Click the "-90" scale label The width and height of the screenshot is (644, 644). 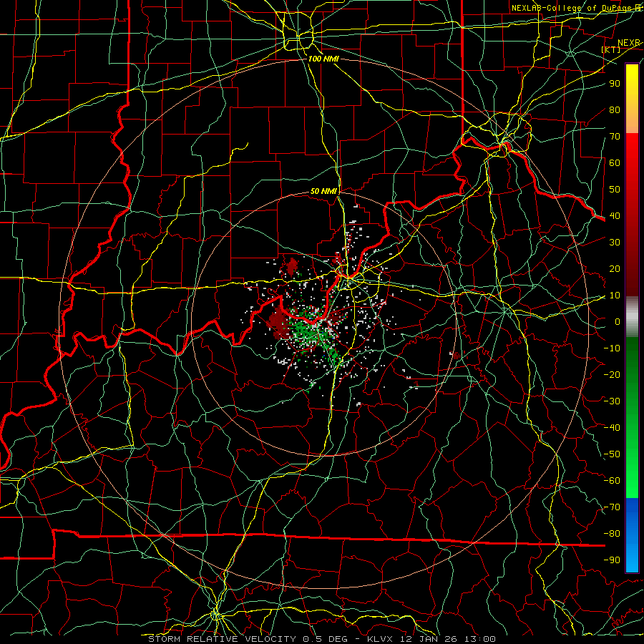(612, 560)
